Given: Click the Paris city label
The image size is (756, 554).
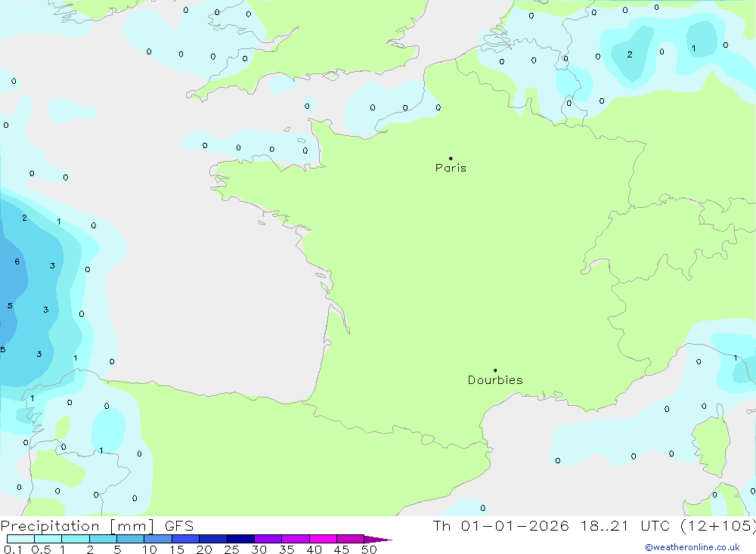Looking at the screenshot, I should (x=451, y=168).
